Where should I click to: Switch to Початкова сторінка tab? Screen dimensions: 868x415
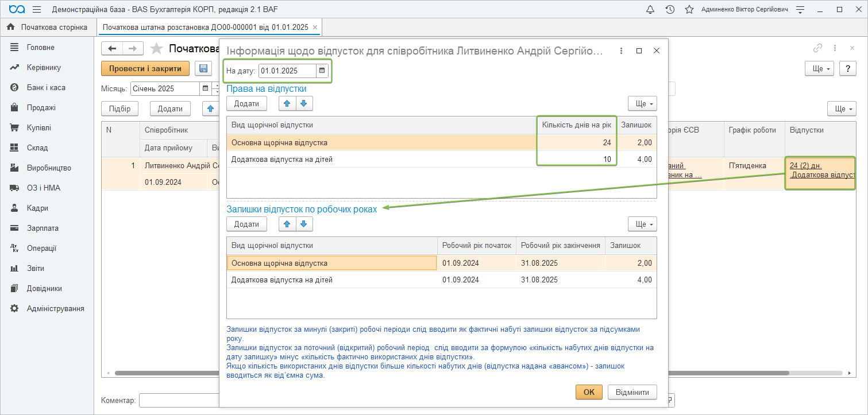click(x=48, y=27)
